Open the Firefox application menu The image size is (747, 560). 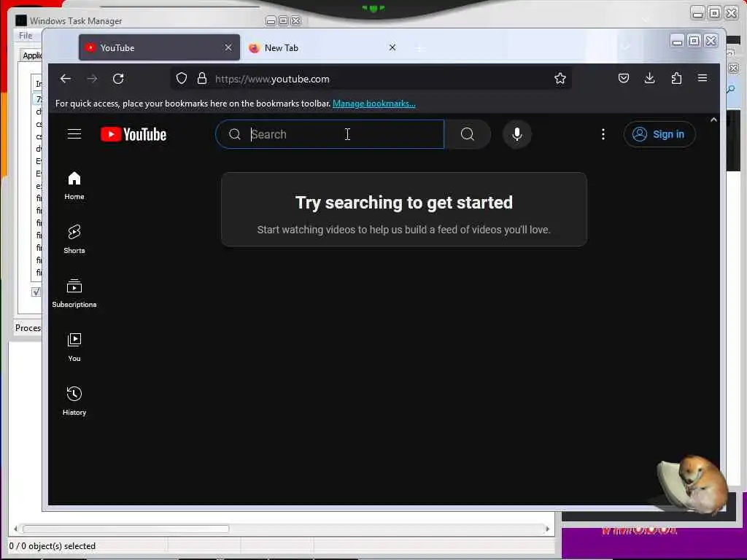click(703, 78)
